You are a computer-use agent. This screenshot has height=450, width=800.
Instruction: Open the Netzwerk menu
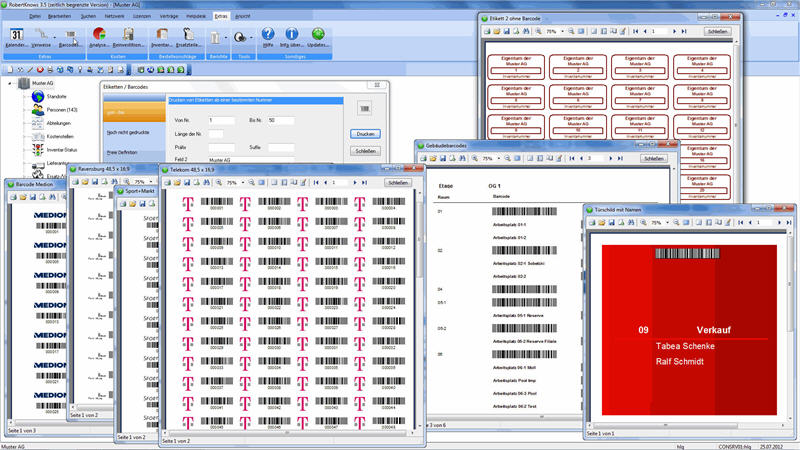[114, 16]
